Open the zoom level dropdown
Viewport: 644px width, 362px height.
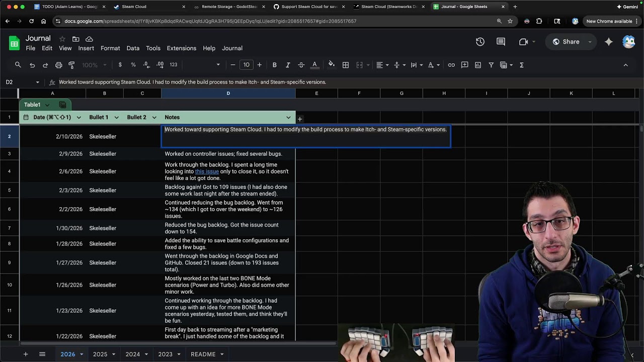95,65
